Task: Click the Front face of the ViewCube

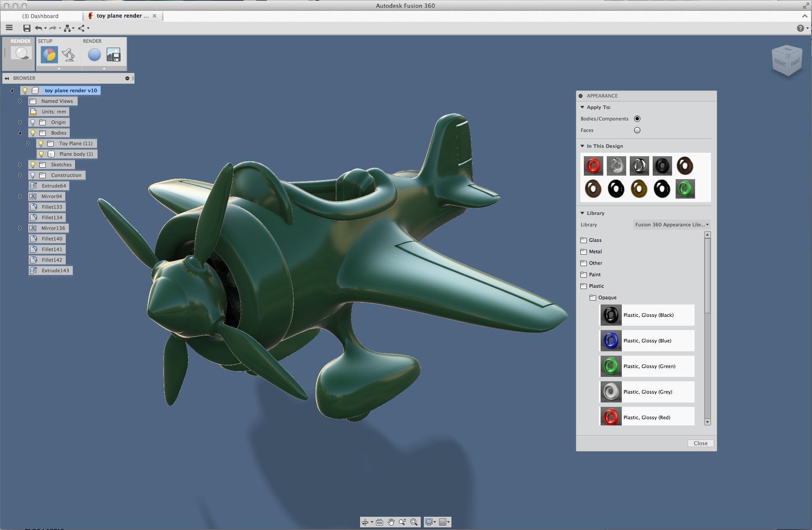Action: click(780, 62)
